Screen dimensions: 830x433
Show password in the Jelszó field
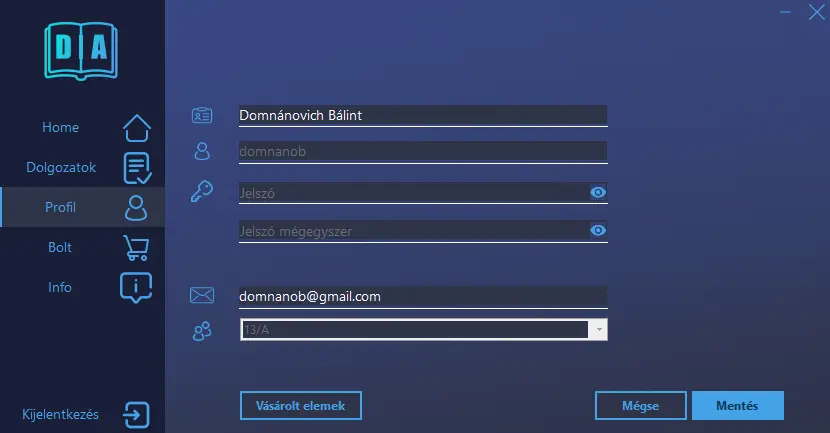[x=598, y=192]
